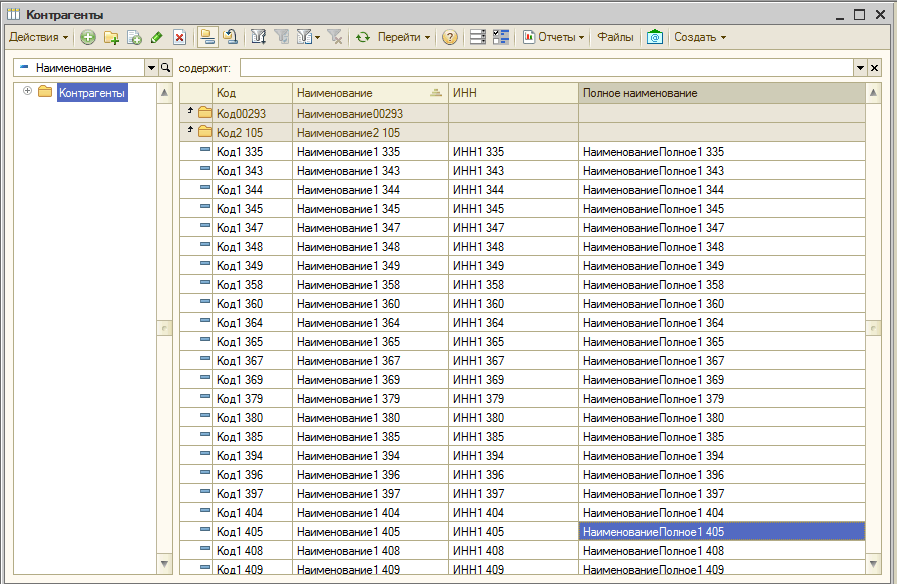Click the vertical scrollbar thumb of the table
This screenshot has height=584, width=897.
click(x=874, y=327)
